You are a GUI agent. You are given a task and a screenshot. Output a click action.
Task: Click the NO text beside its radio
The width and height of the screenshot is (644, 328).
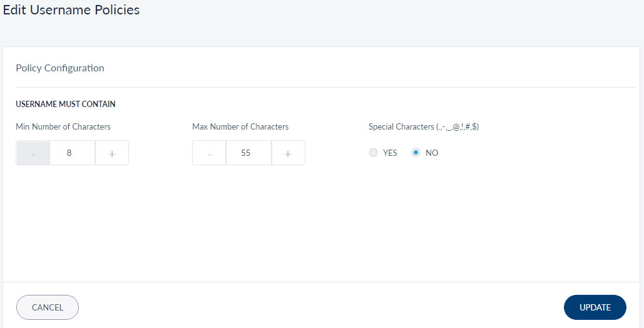tap(432, 153)
